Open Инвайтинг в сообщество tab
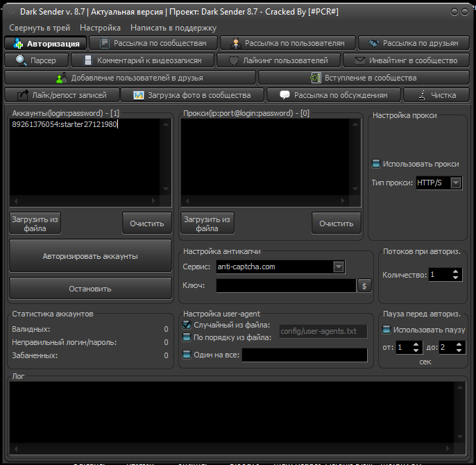 [x=406, y=60]
